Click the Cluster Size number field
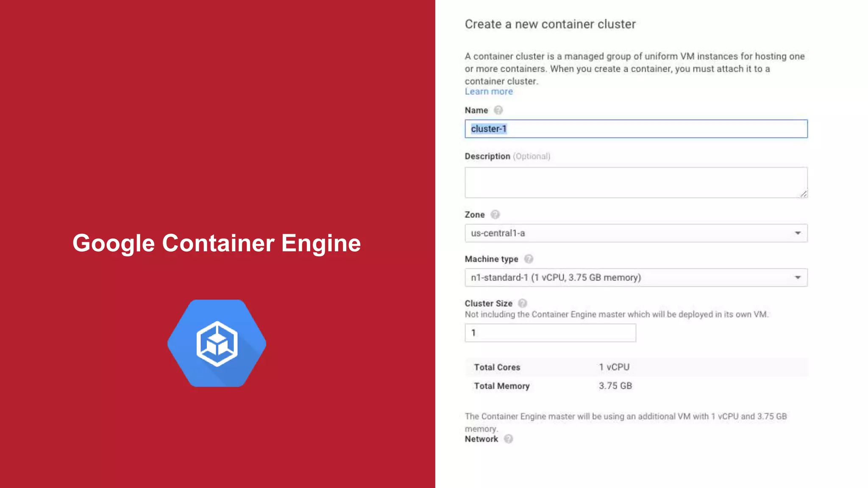Viewport: 868px width, 488px height. 550,333
